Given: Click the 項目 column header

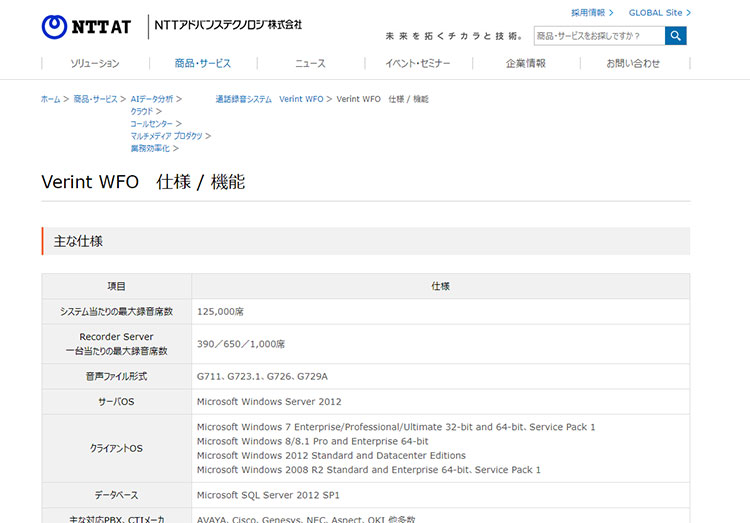Looking at the screenshot, I should (116, 286).
